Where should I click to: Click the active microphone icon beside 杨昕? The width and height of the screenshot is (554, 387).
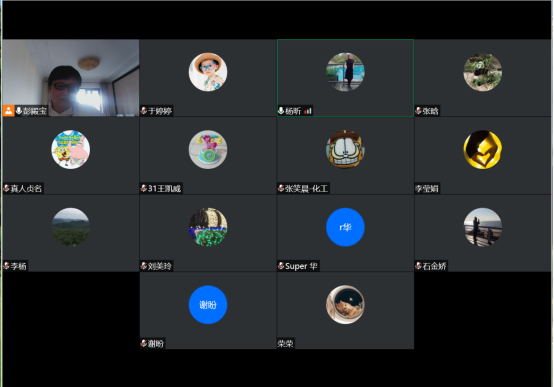pyautogui.click(x=281, y=111)
